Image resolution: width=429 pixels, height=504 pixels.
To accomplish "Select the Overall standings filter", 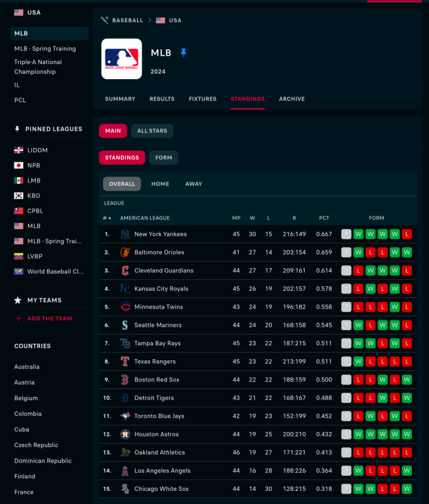I will (122, 184).
